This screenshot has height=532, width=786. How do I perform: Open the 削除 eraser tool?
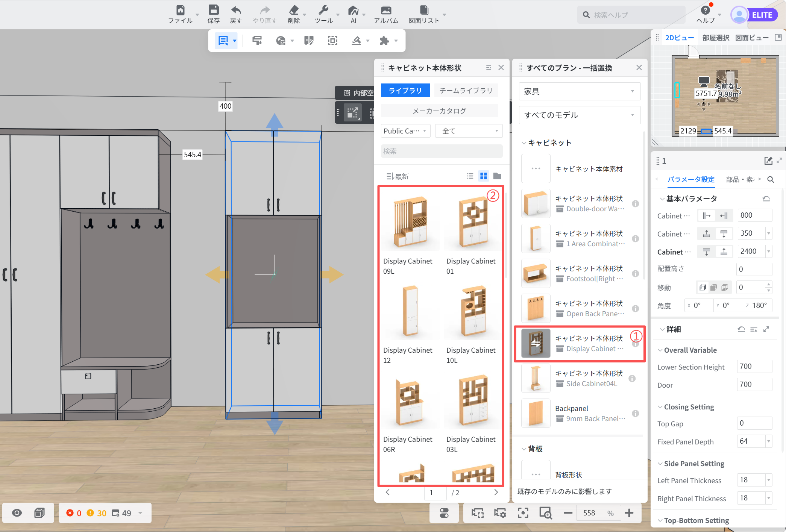[x=294, y=14]
